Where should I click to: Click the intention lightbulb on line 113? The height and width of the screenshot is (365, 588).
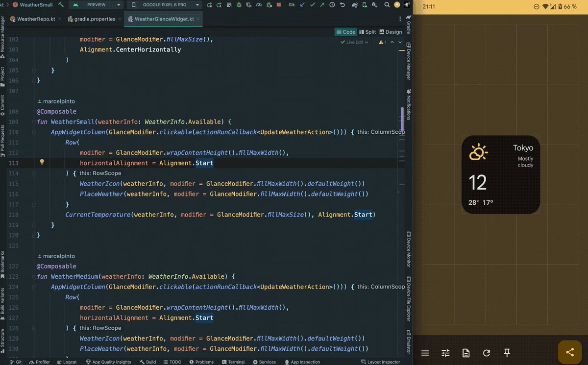tap(42, 162)
